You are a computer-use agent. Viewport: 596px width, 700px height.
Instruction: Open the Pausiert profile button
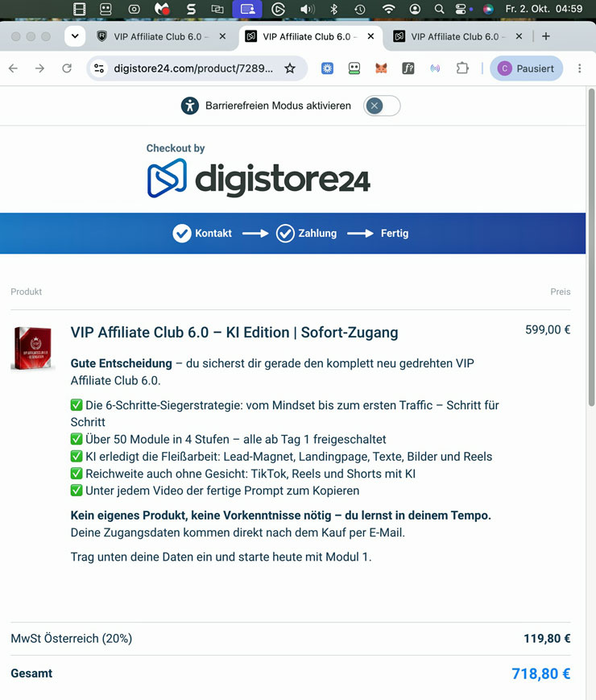pyautogui.click(x=527, y=68)
